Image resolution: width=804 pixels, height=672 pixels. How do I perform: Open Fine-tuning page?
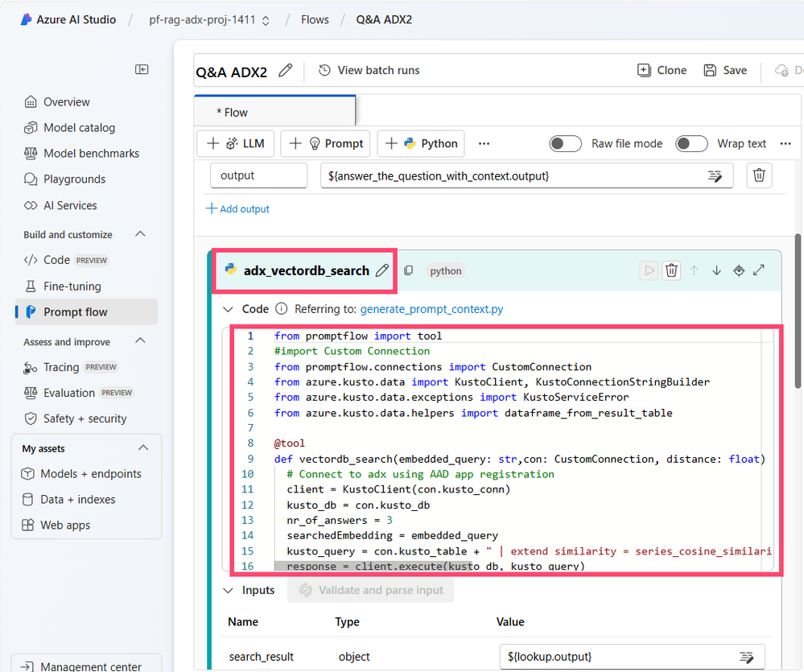click(x=63, y=286)
